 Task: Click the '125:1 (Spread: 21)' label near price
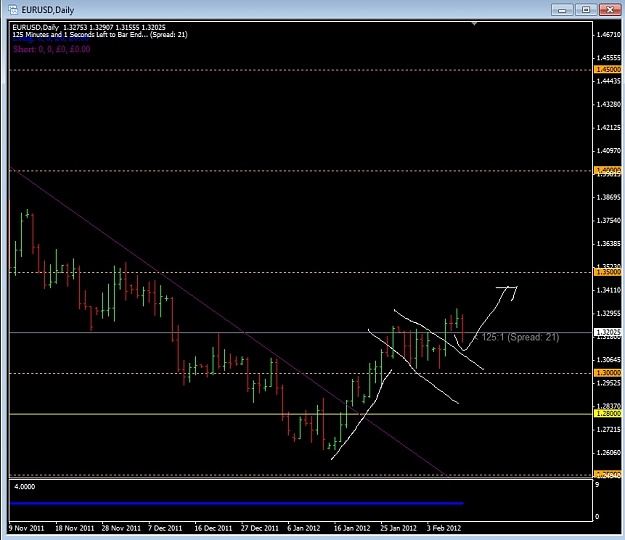[520, 337]
